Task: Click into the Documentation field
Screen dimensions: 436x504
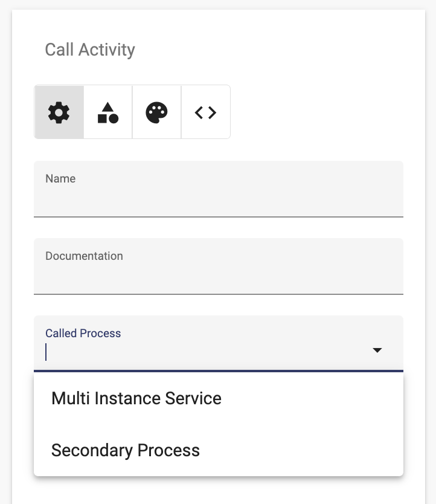Action: [x=219, y=266]
